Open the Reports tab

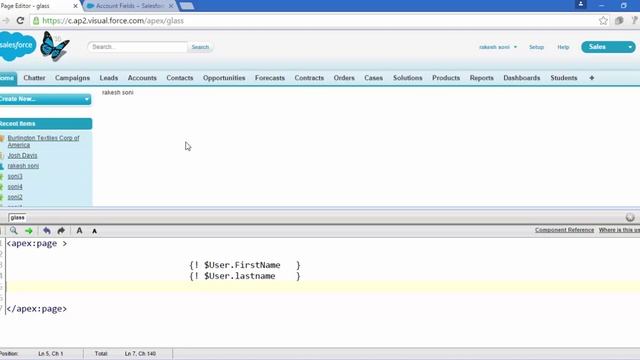tap(481, 78)
